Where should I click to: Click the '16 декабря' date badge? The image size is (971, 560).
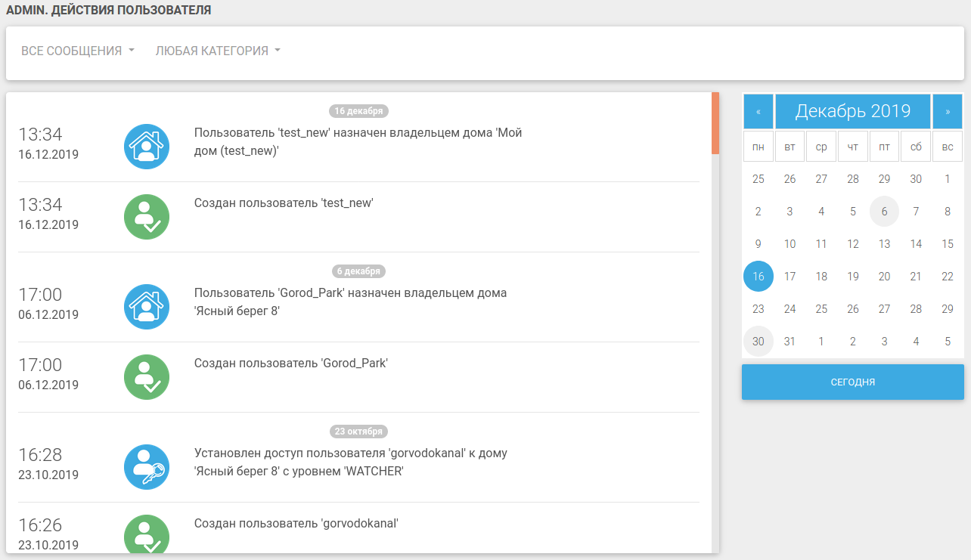[x=358, y=111]
